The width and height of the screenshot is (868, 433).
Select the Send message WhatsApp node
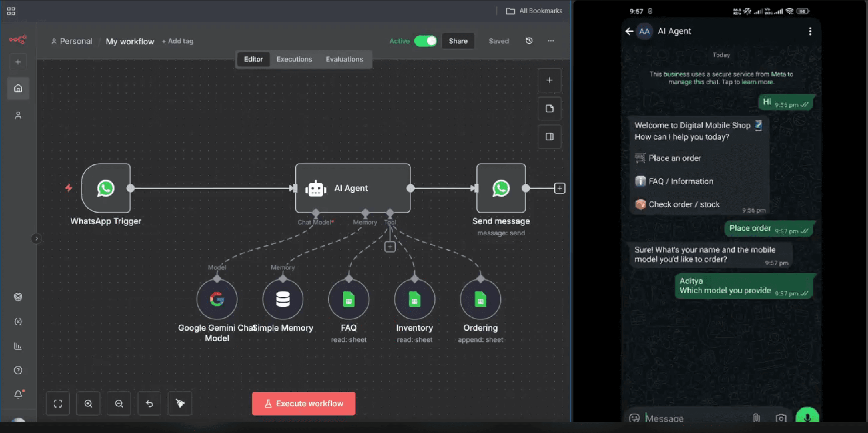[501, 188]
